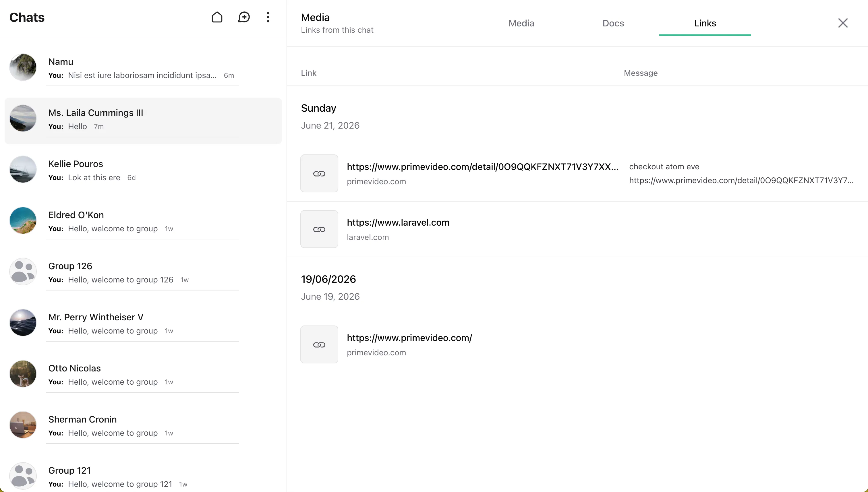The image size is (868, 492).
Task: Open the Group 126 chat
Action: tap(143, 274)
